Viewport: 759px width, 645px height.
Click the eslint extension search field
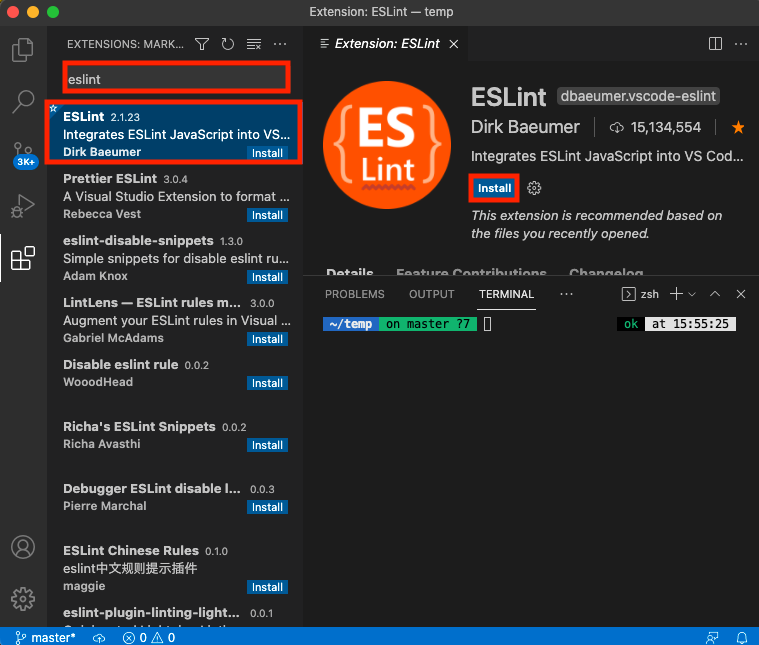(x=176, y=77)
